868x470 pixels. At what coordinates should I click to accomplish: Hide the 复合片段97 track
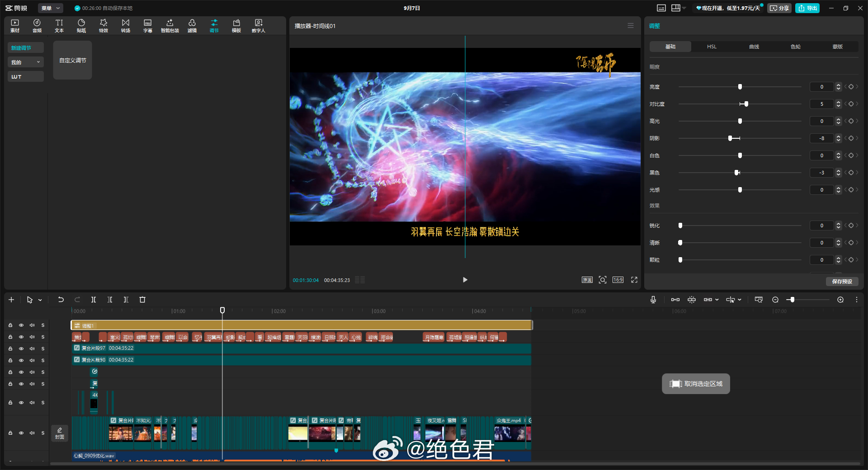pos(21,349)
